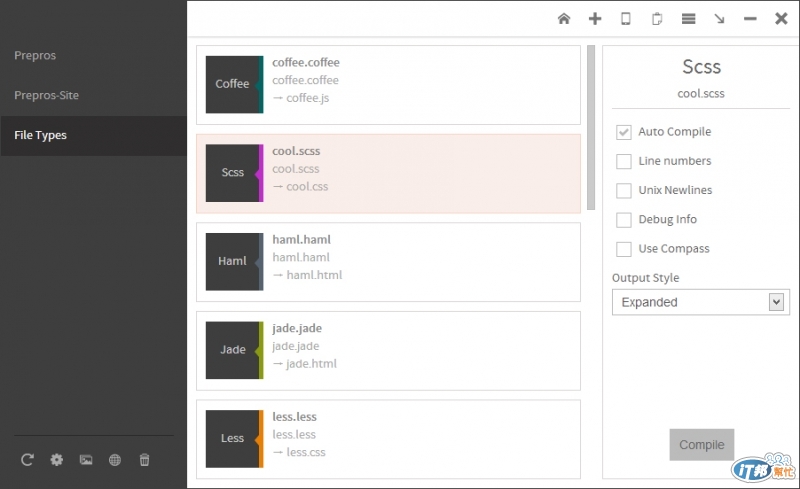Image resolution: width=800 pixels, height=489 pixels.
Task: Click the Compile button
Action: 702,445
